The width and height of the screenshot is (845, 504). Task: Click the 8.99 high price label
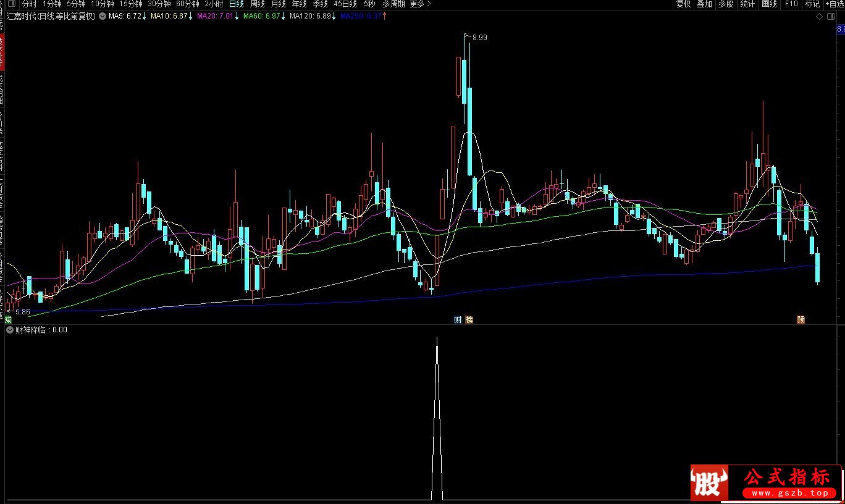pyautogui.click(x=479, y=38)
